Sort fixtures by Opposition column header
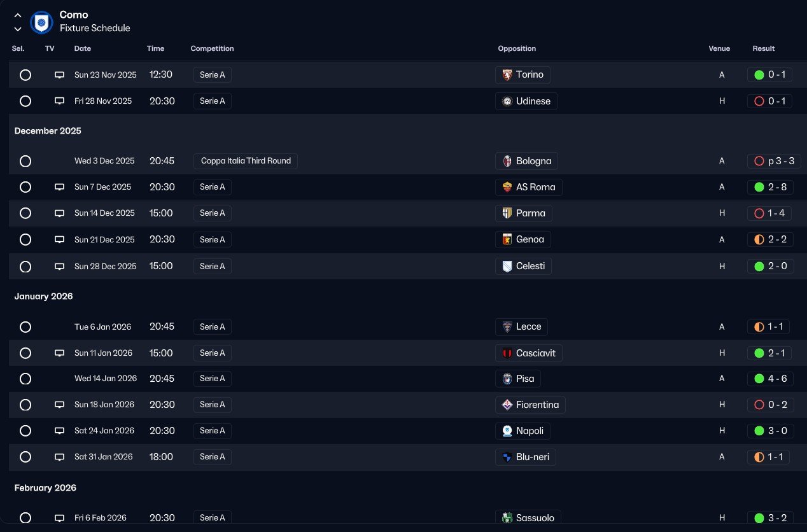Screen dimensions: 807x532 517,48
